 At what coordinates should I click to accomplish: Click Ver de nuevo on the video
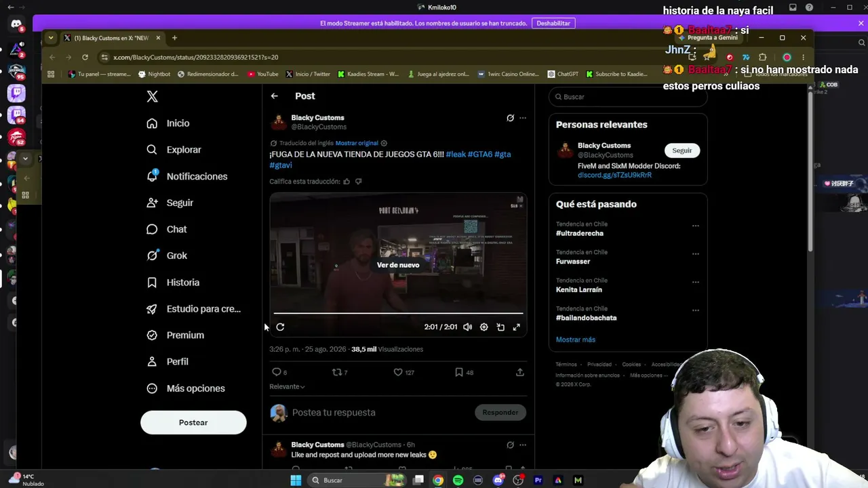(398, 265)
